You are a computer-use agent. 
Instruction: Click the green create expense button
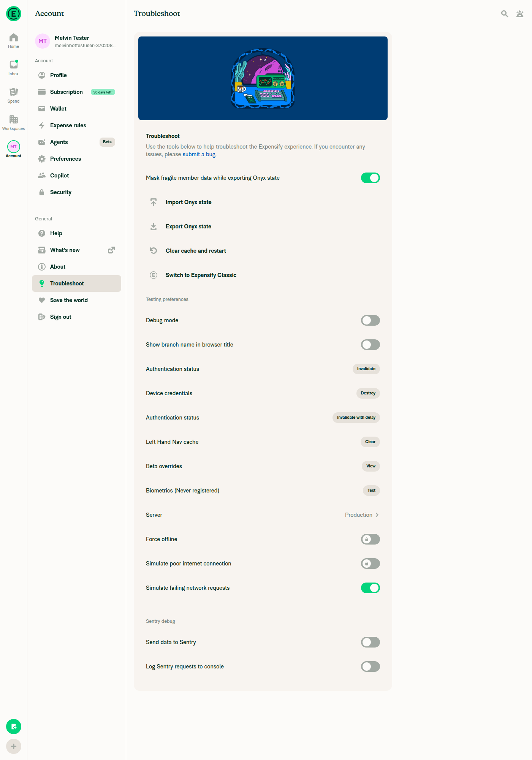click(x=14, y=727)
